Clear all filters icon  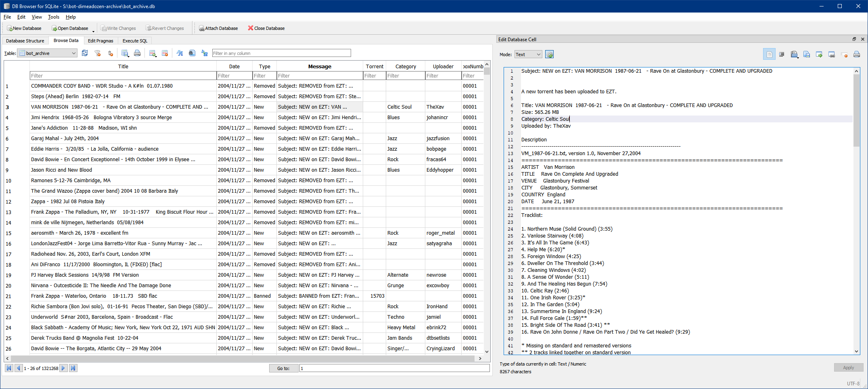tap(97, 53)
